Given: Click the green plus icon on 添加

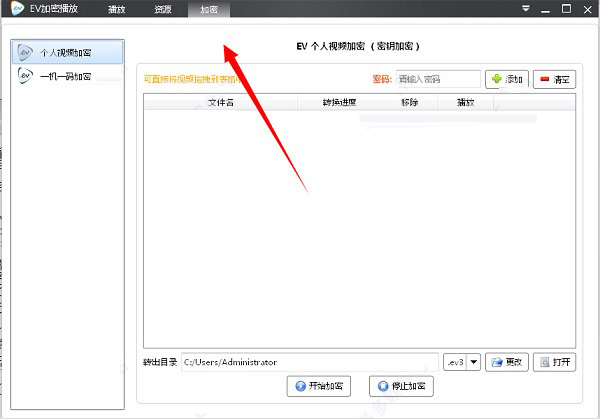Looking at the screenshot, I should (x=496, y=79).
